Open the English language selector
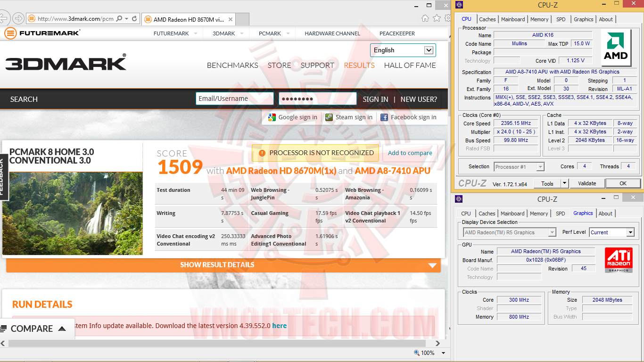Screen dimensions: 644x362 coord(403,50)
